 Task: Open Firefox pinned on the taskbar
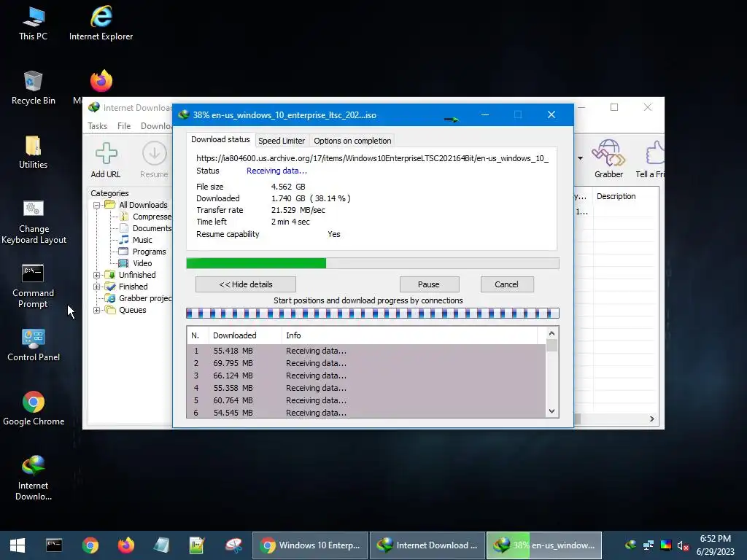[x=126, y=545]
